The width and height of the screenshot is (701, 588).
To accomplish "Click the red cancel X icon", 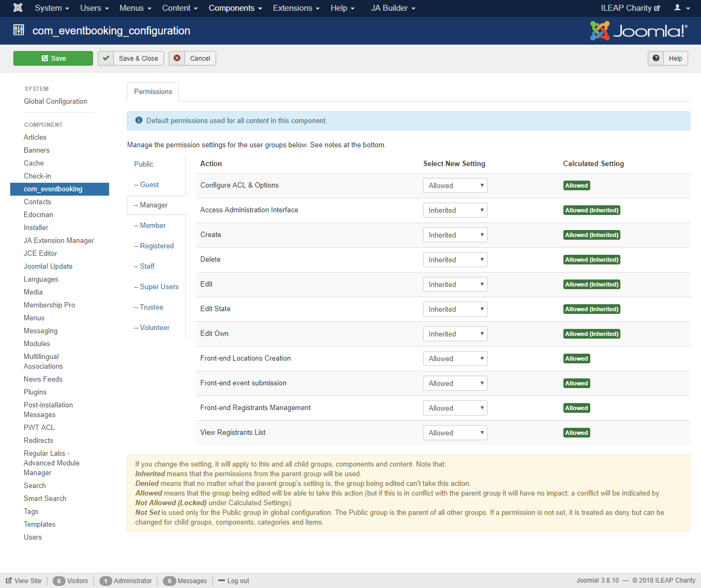I will [x=177, y=58].
